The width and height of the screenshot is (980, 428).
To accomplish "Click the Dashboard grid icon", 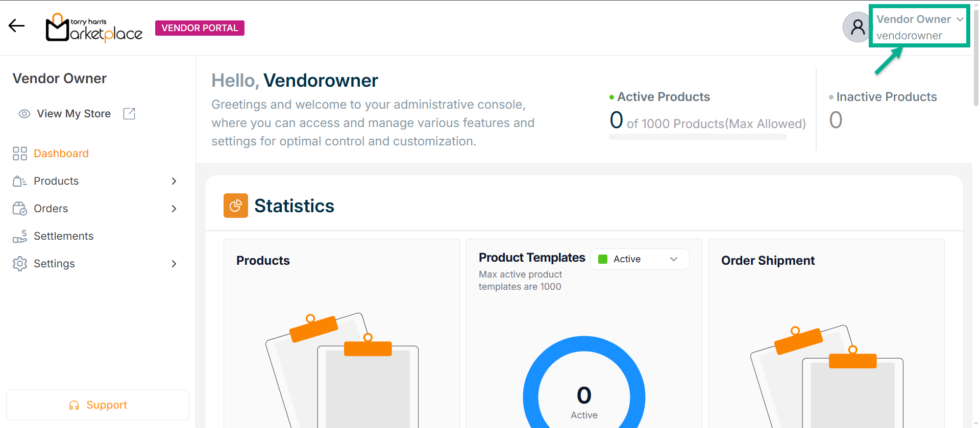I will [x=20, y=154].
